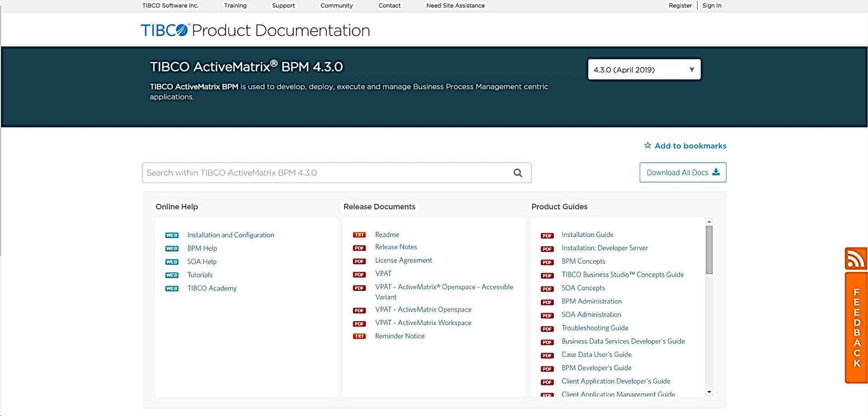
Task: Click the TIBCO logo in the header
Action: coord(163,30)
